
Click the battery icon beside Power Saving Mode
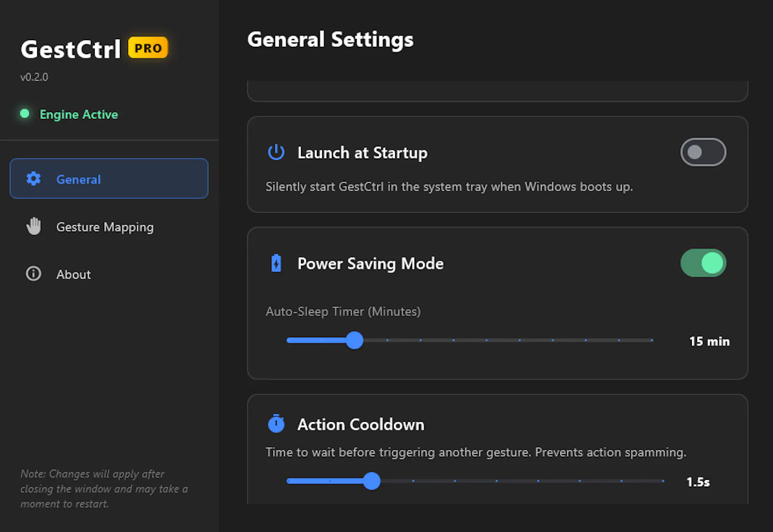[276, 263]
